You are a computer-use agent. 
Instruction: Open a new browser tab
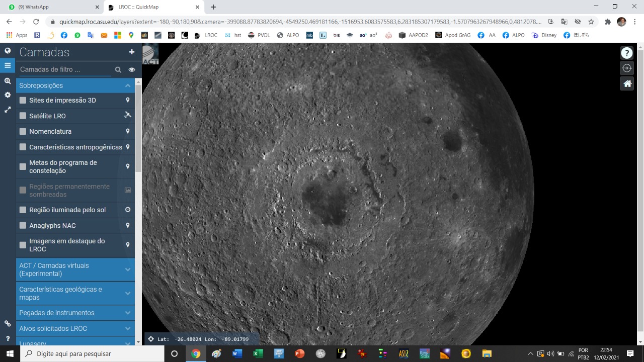(x=213, y=7)
